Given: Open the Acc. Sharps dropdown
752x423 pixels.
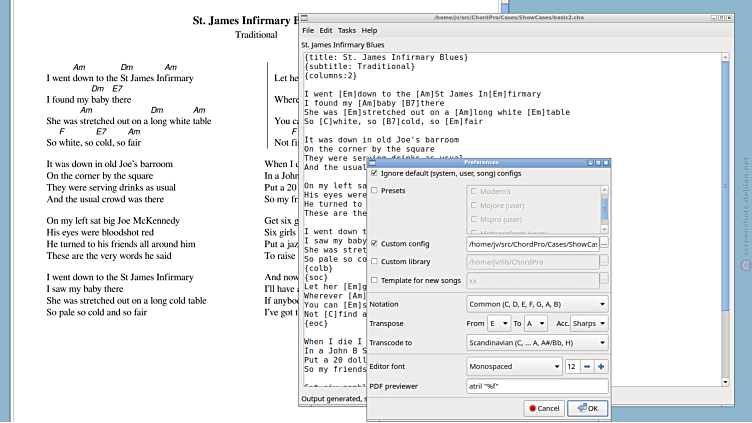Looking at the screenshot, I should (588, 323).
